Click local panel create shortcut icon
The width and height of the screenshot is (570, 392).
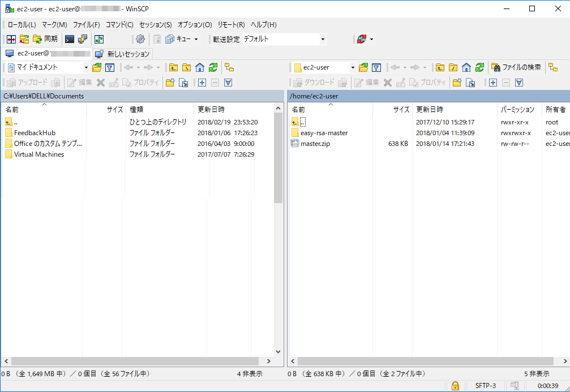pyautogui.click(x=183, y=83)
